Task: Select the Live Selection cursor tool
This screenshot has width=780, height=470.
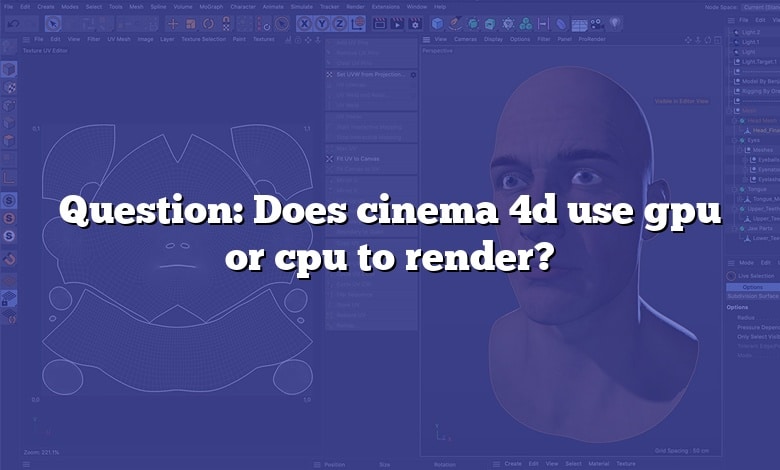Action: tap(53, 23)
